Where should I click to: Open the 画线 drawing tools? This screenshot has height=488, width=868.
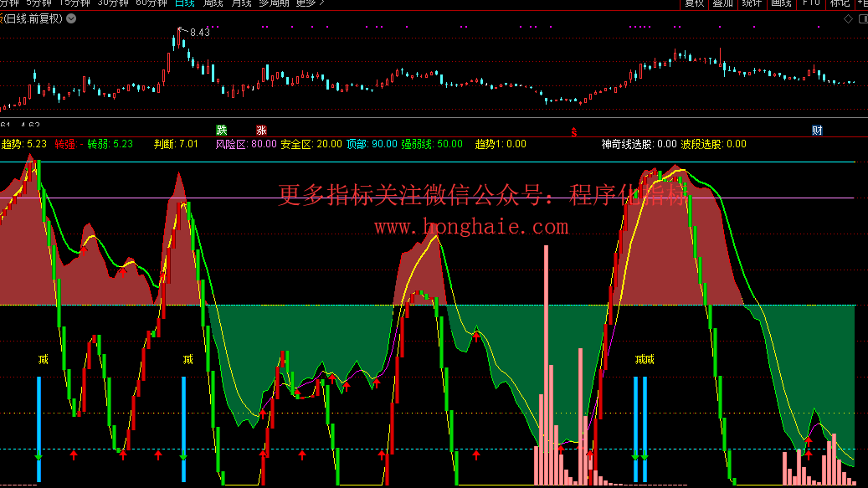pos(781,3)
